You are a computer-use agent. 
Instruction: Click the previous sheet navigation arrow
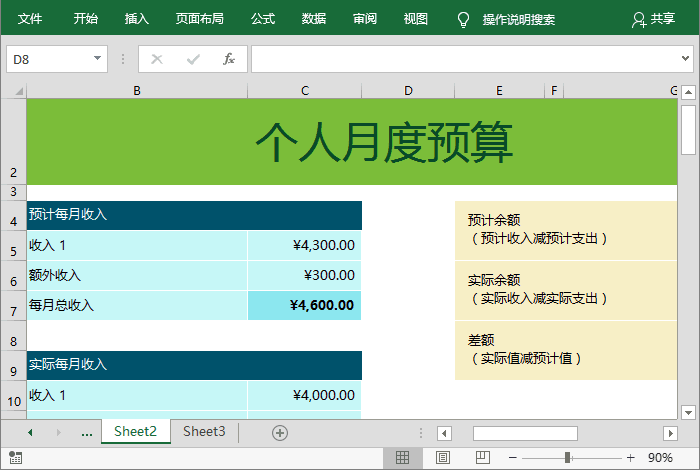point(30,433)
